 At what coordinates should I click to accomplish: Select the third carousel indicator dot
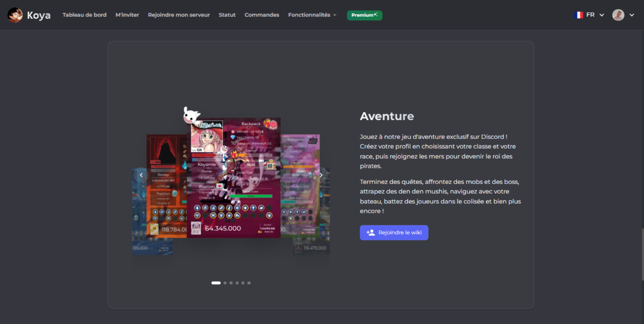[231, 283]
